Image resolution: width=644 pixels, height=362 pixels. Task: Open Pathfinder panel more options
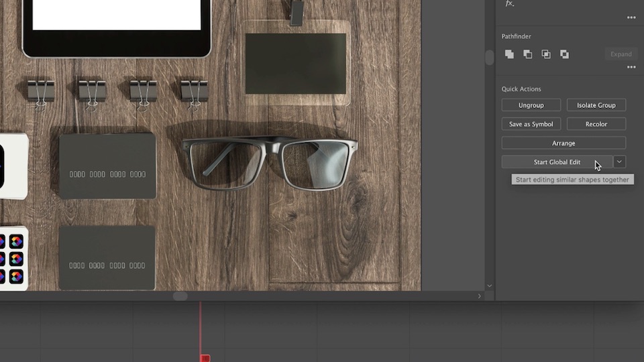[x=631, y=67]
